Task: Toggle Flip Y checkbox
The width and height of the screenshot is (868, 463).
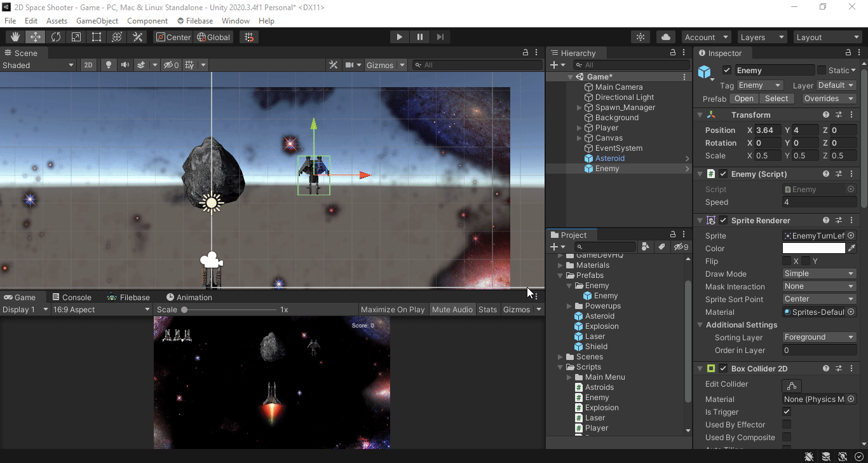Action: [806, 261]
